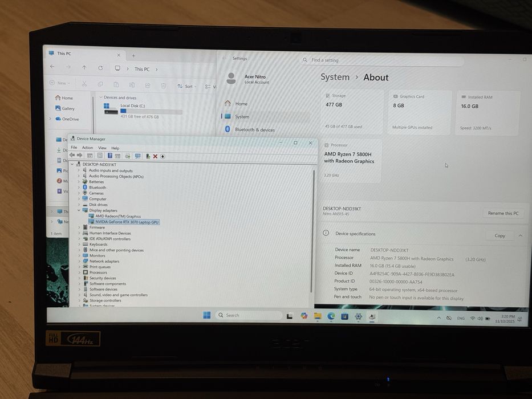Click System breadcrumb link in Settings
The height and width of the screenshot is (399, 532).
[x=335, y=77]
